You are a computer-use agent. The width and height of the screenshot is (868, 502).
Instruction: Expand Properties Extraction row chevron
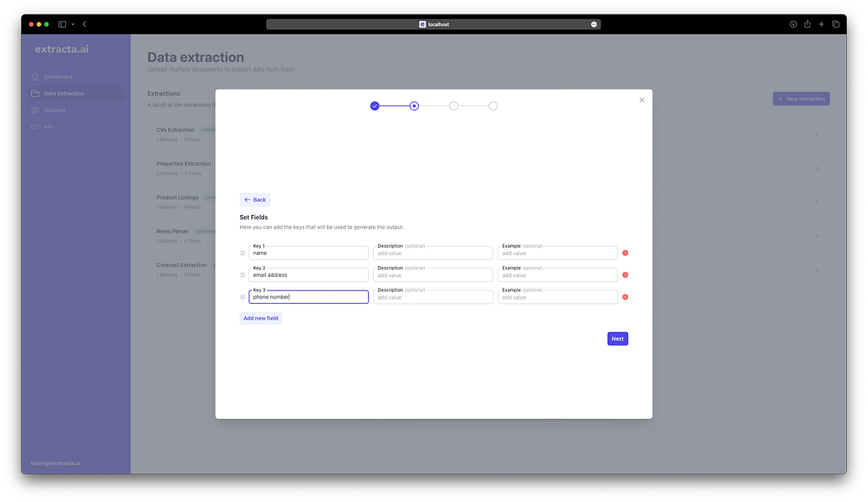tap(816, 168)
